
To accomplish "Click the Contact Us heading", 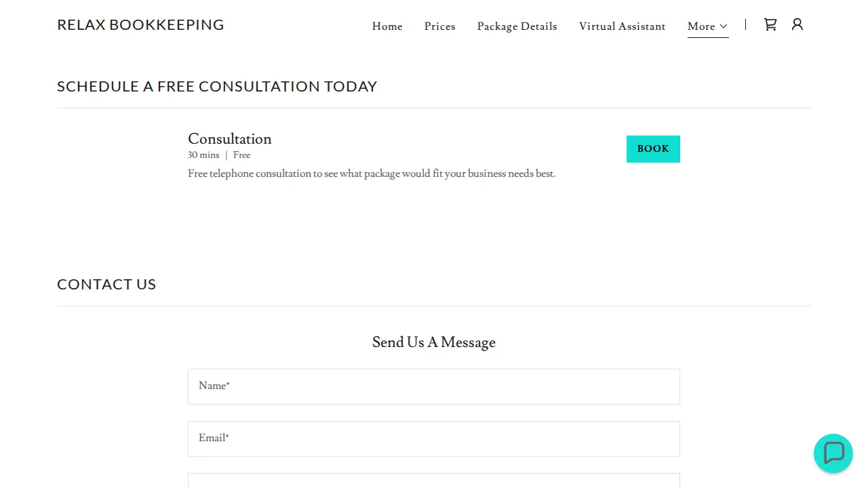I will click(106, 285).
